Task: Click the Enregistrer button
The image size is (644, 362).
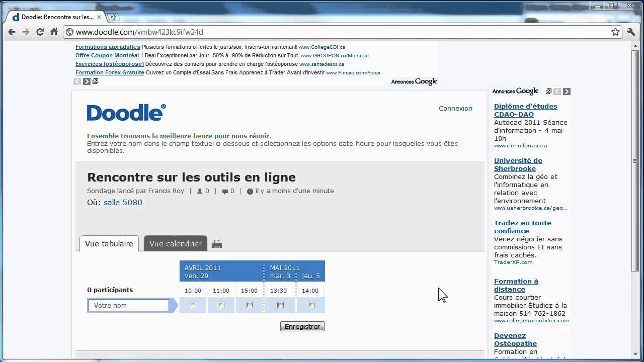Action: pos(302,326)
